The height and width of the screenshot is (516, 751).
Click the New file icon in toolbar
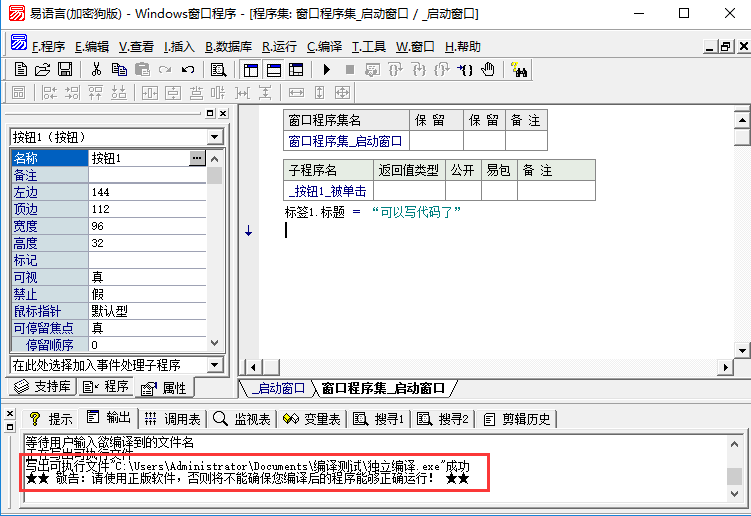pos(20,69)
